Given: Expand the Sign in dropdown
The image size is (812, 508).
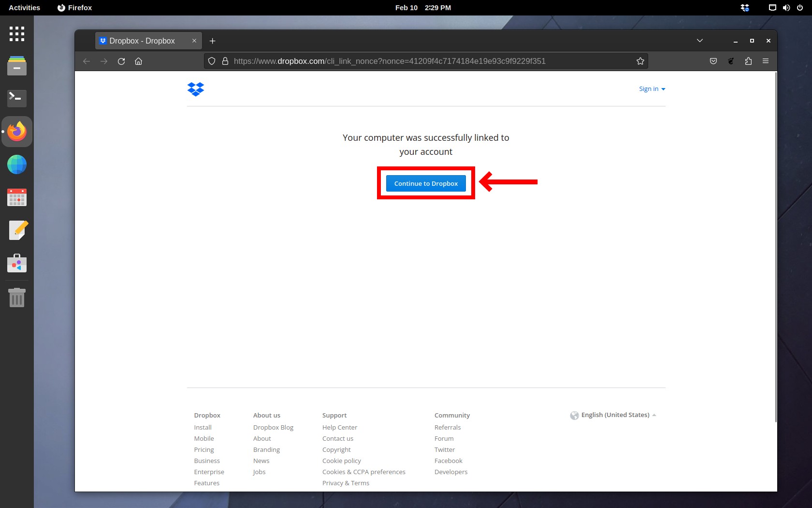Looking at the screenshot, I should (x=652, y=89).
